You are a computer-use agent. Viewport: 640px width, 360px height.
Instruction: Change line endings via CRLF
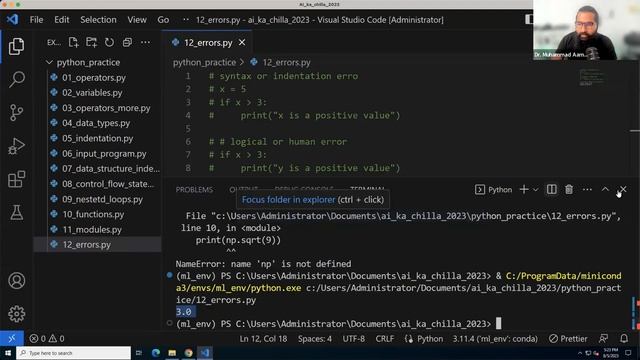pyautogui.click(x=384, y=339)
